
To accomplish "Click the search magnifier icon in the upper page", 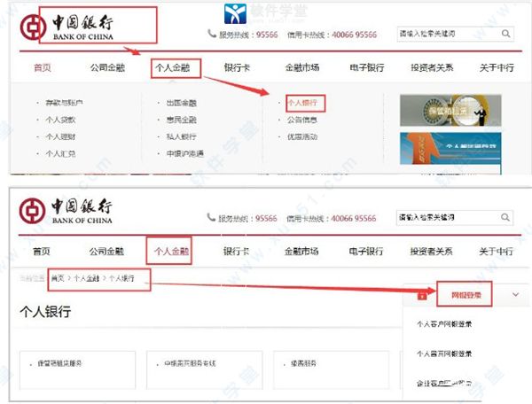I will 506,34.
